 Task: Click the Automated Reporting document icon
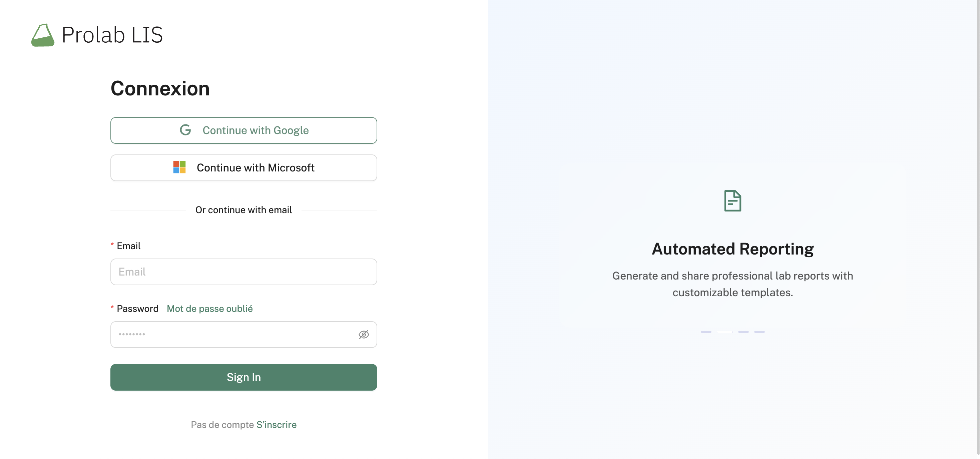732,200
